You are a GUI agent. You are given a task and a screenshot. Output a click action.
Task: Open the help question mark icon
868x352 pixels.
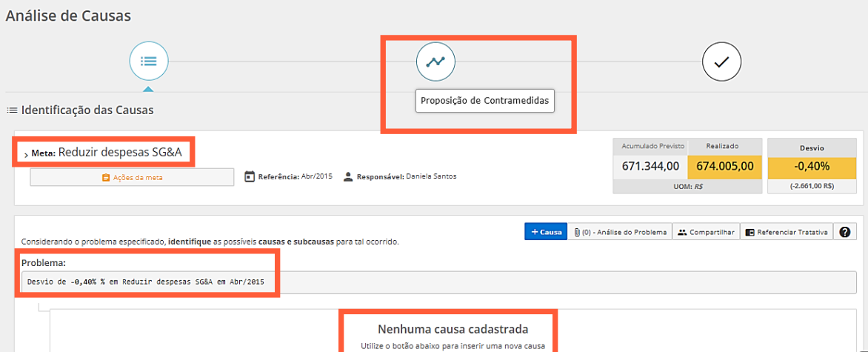coord(845,232)
